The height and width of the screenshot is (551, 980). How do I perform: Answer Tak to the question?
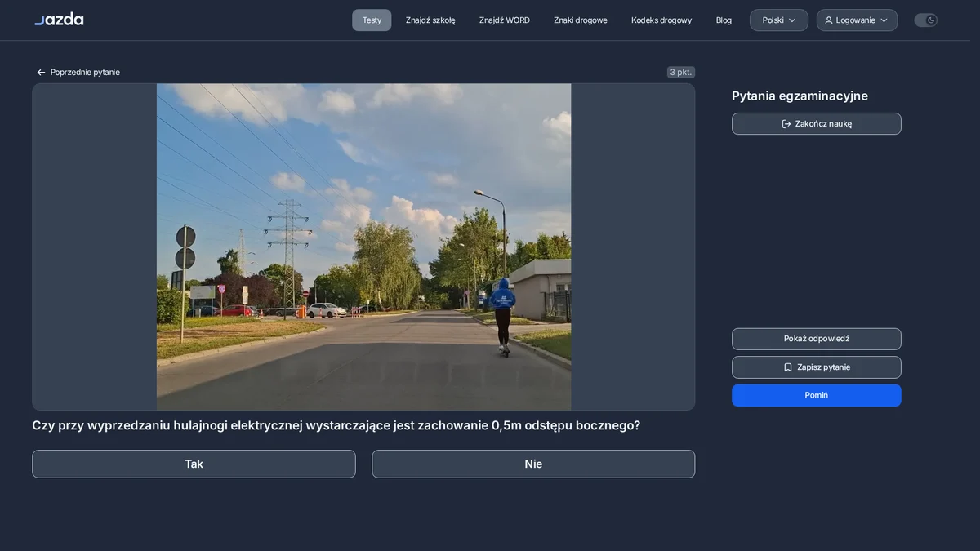(x=194, y=464)
